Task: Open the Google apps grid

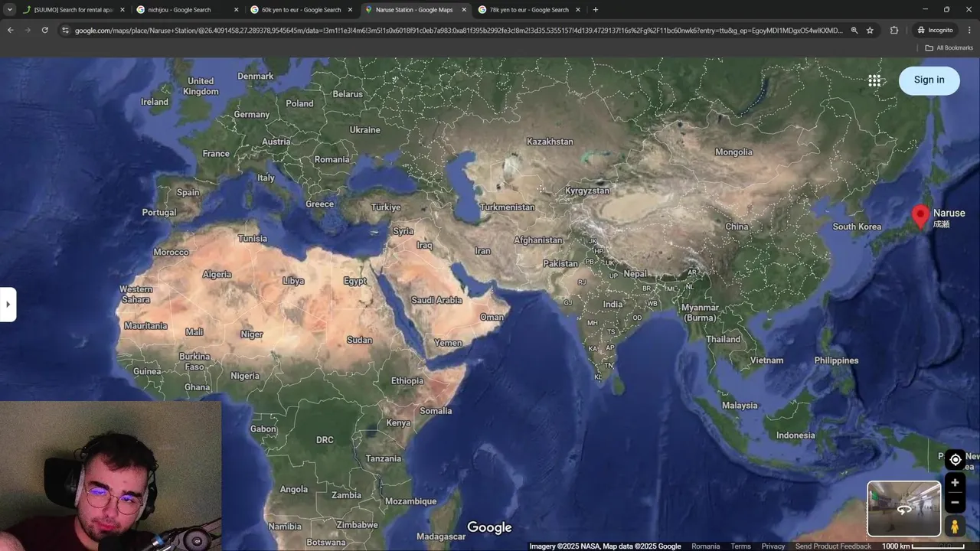Action: point(874,80)
